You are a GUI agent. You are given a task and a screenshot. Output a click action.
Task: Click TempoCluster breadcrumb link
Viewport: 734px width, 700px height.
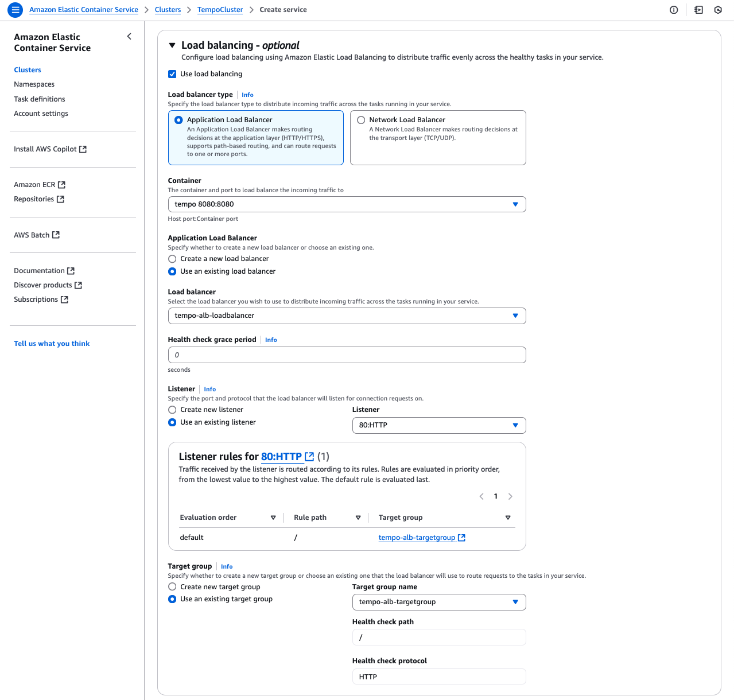coord(220,10)
